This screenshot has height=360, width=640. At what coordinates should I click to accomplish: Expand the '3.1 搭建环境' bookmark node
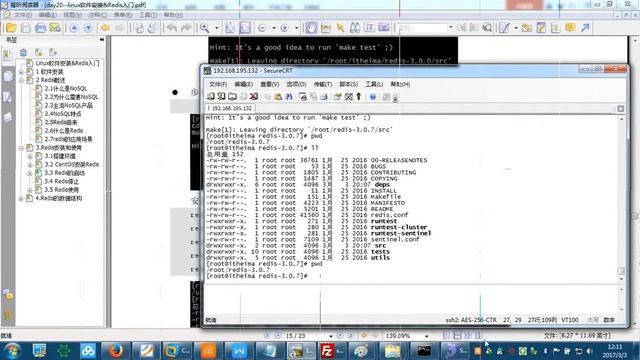30,156
